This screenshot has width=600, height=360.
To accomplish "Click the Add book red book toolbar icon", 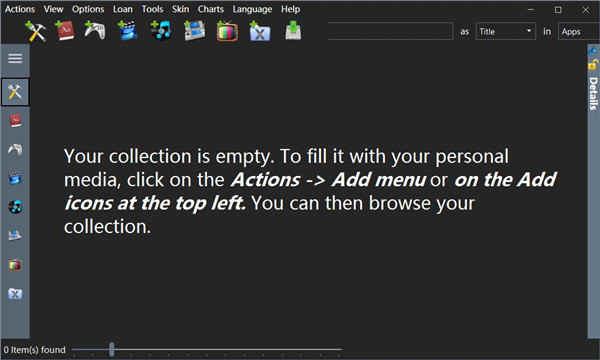I will [65, 31].
